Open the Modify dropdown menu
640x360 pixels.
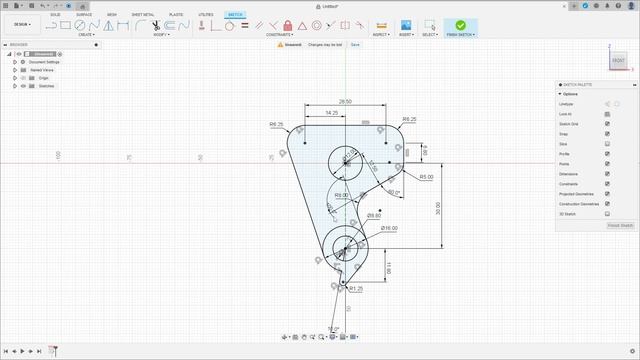click(162, 35)
